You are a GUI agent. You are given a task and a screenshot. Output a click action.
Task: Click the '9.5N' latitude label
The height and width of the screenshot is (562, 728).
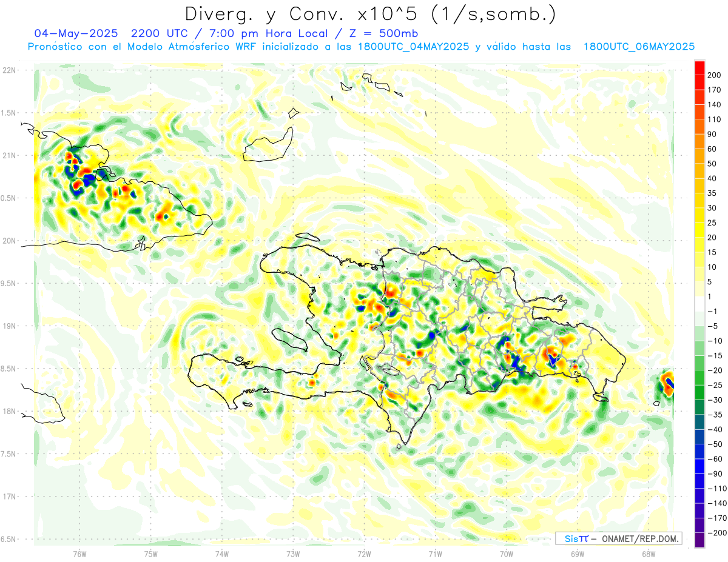pos(9,284)
